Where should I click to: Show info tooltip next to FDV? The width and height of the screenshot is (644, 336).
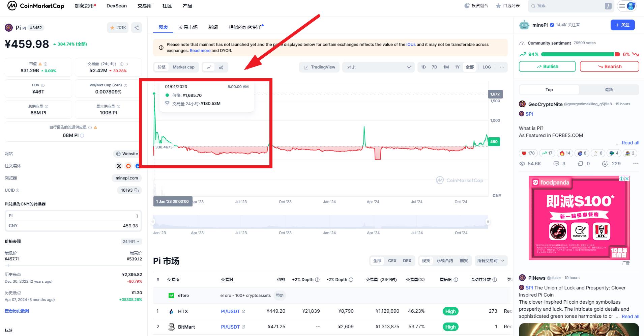tap(43, 85)
